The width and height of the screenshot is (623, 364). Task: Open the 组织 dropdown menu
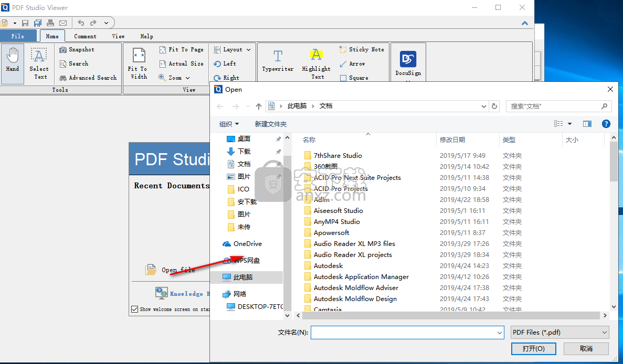click(229, 124)
